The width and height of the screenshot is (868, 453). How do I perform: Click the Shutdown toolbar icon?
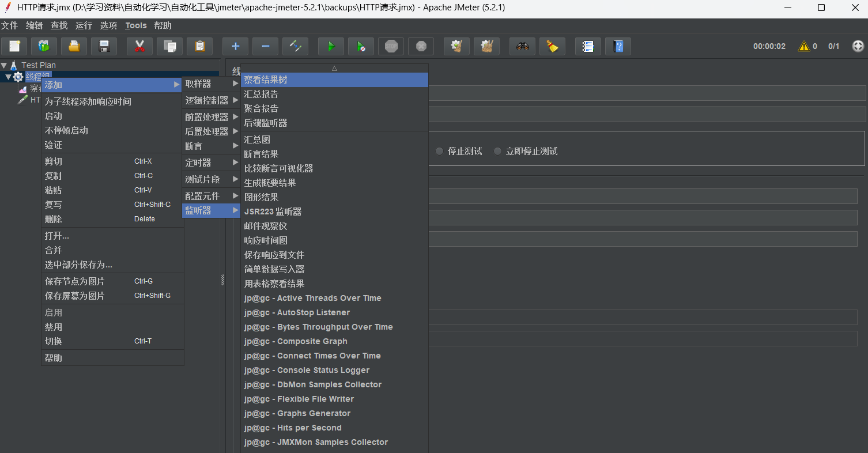[x=421, y=46]
